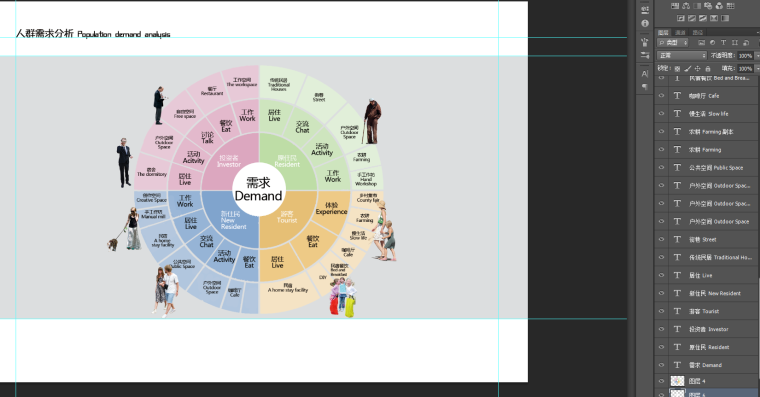Viewport: 760px width, 397px height.
Task: Open the Info panel icon
Action: (x=645, y=23)
